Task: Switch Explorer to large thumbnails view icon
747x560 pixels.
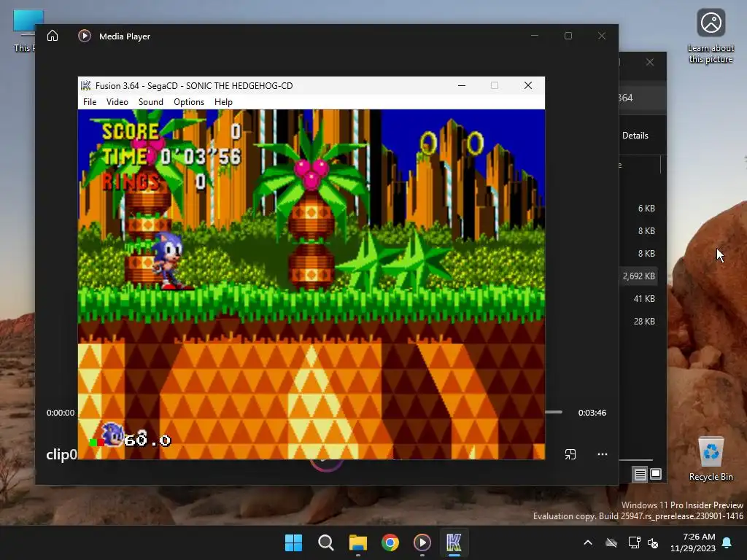Action: pyautogui.click(x=656, y=474)
